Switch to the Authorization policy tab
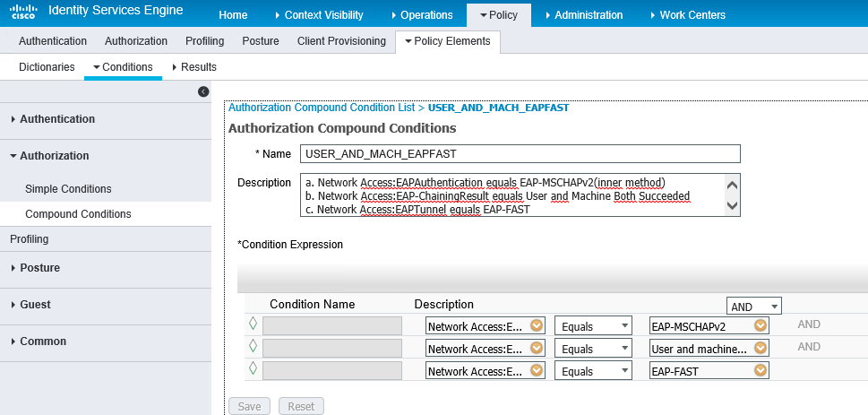868x415 pixels. pos(136,41)
